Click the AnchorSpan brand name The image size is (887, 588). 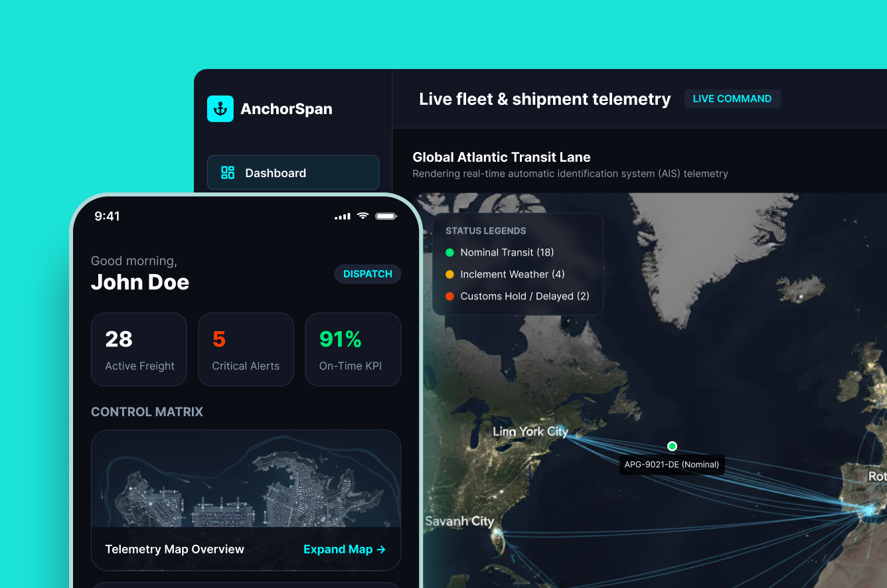pyautogui.click(x=286, y=109)
